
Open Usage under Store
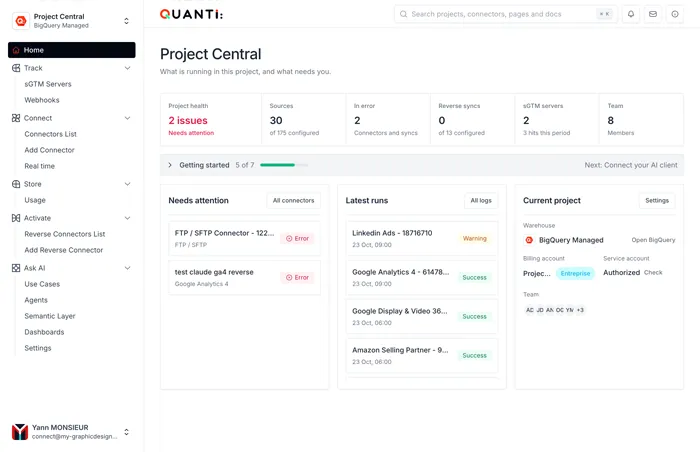[35, 200]
